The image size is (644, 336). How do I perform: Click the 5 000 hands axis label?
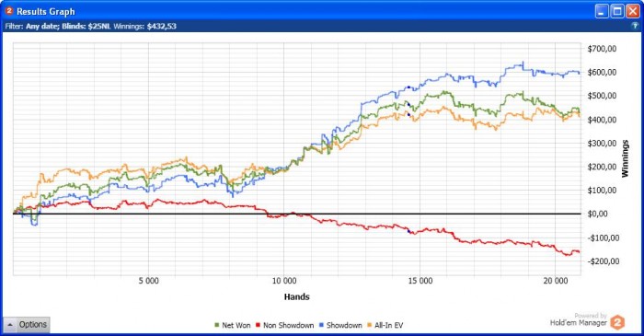(149, 281)
